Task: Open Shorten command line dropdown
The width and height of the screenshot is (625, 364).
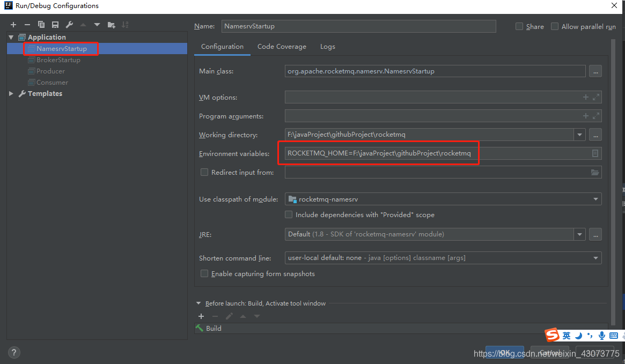Action: (x=595, y=258)
